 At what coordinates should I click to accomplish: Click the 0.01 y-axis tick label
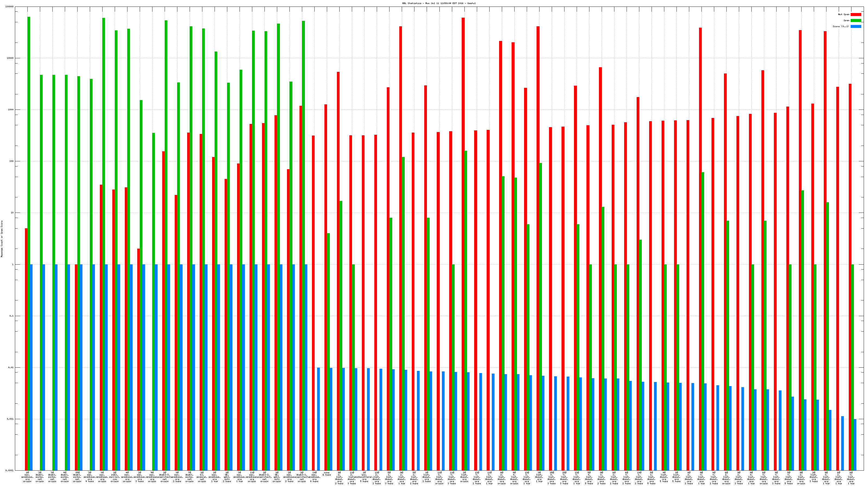click(11, 367)
